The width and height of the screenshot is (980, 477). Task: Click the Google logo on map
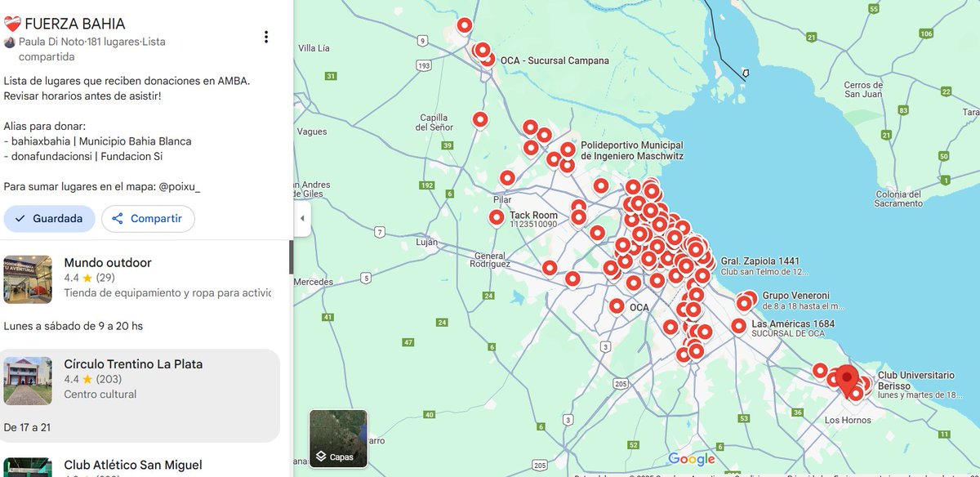(x=691, y=459)
